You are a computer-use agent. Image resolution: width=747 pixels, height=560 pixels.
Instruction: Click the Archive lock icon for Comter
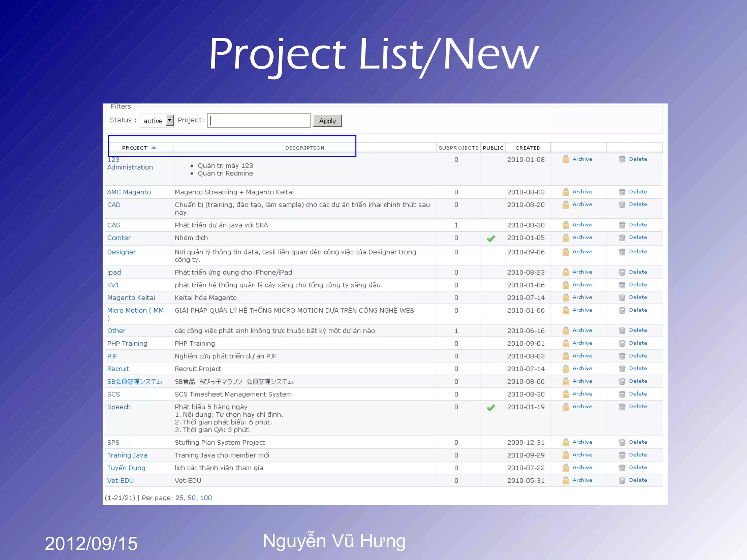(566, 238)
